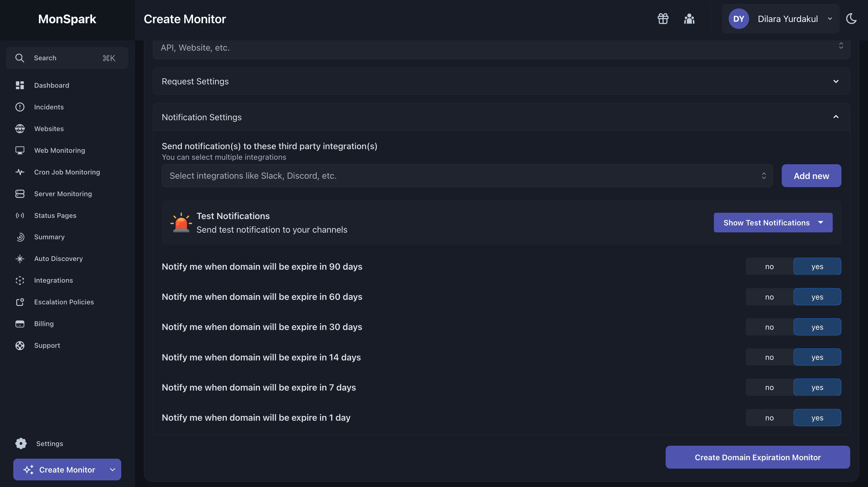This screenshot has width=868, height=487.
Task: Click Create Domain Expiration Monitor button
Action: 758,457
